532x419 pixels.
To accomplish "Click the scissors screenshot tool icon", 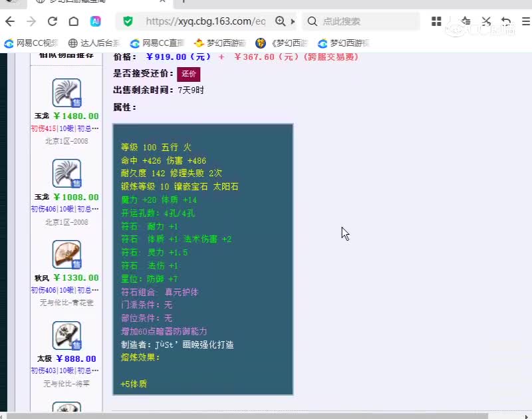I will (486, 21).
